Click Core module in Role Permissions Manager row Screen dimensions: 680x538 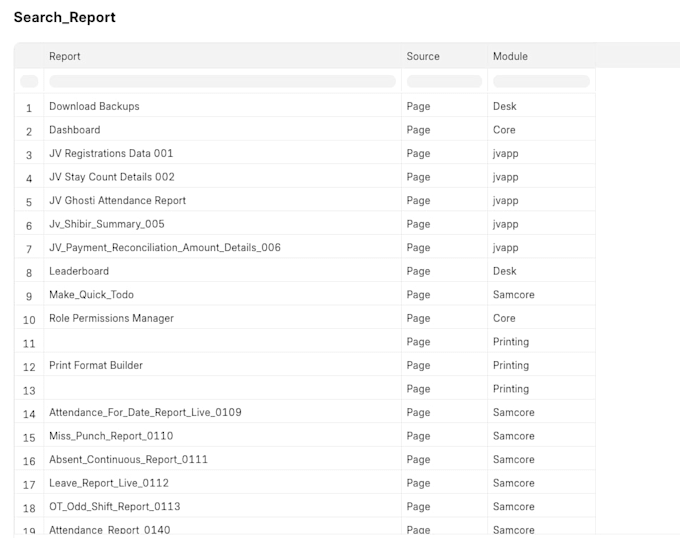point(504,318)
